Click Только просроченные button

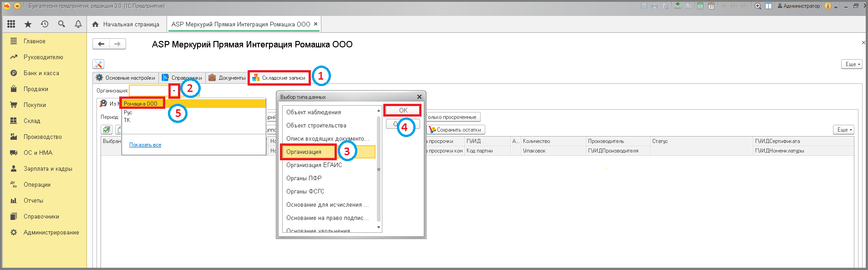click(452, 117)
